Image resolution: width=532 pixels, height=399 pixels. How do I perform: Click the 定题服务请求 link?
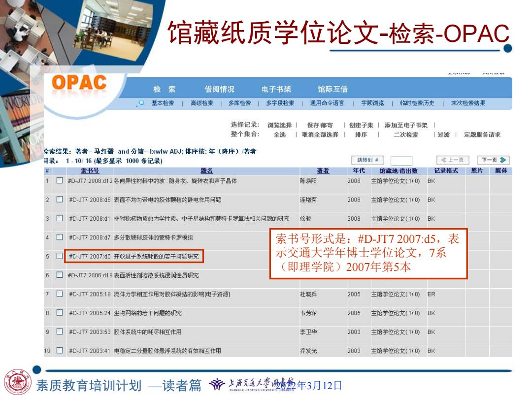point(482,134)
